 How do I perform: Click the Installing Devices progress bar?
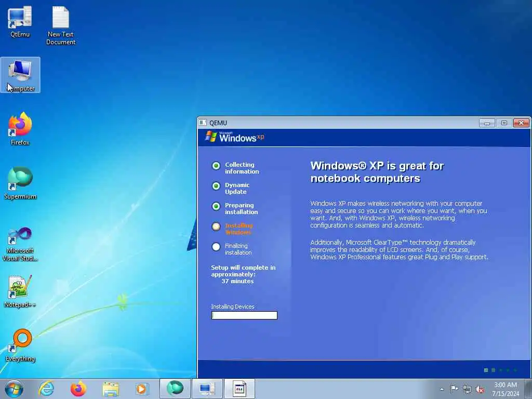click(244, 315)
